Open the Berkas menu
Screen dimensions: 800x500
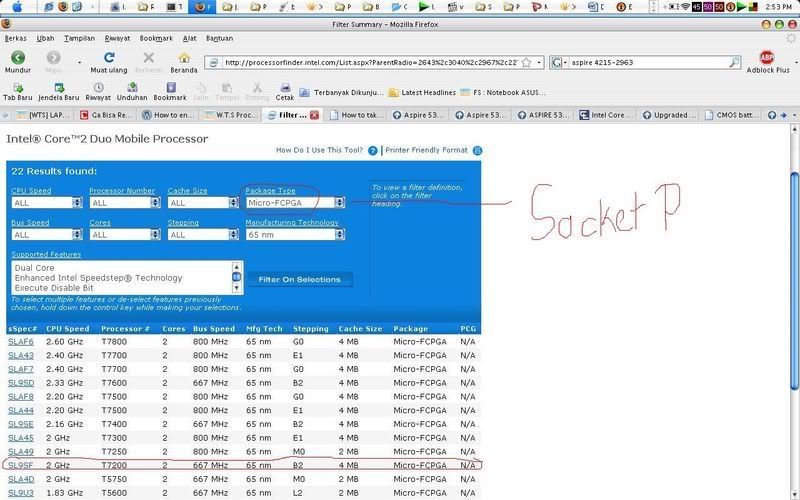[x=15, y=38]
